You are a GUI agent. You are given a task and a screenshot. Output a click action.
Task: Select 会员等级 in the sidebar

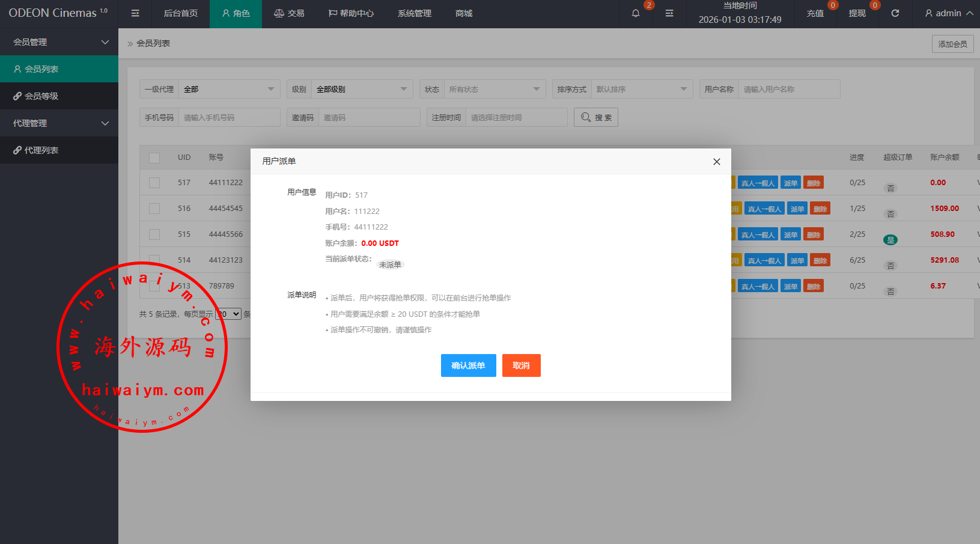(x=41, y=96)
